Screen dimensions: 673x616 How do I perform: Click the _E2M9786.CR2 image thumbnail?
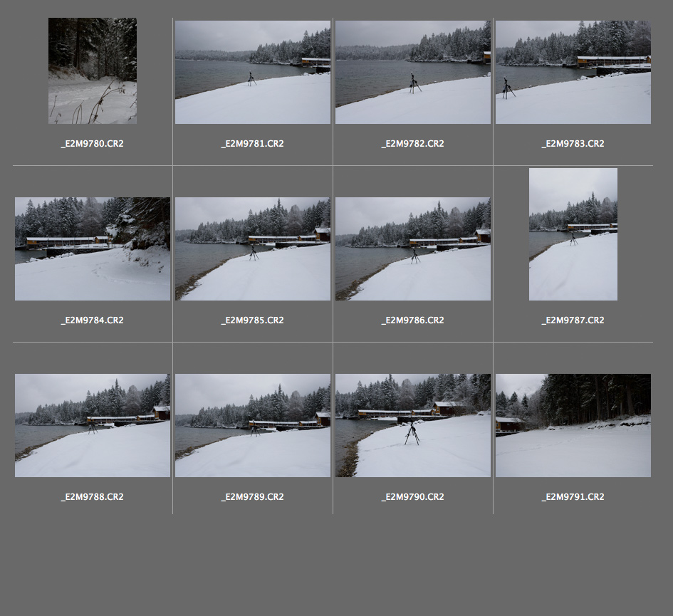pyautogui.click(x=412, y=249)
